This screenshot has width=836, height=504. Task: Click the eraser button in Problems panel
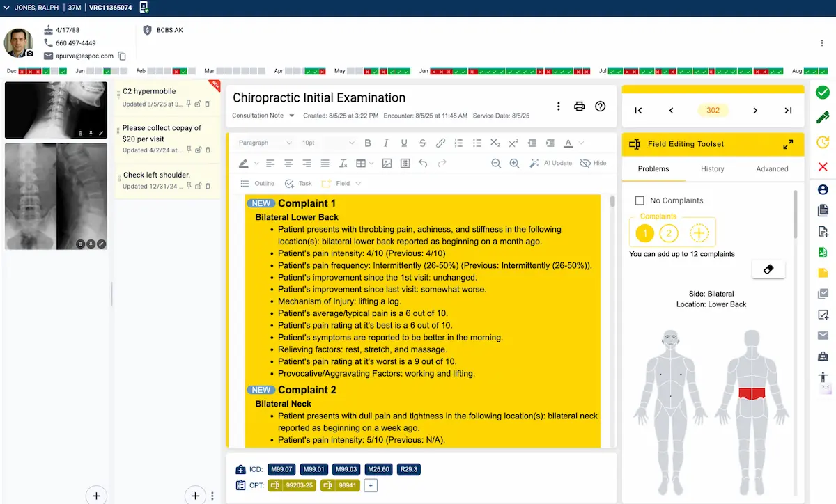point(768,269)
